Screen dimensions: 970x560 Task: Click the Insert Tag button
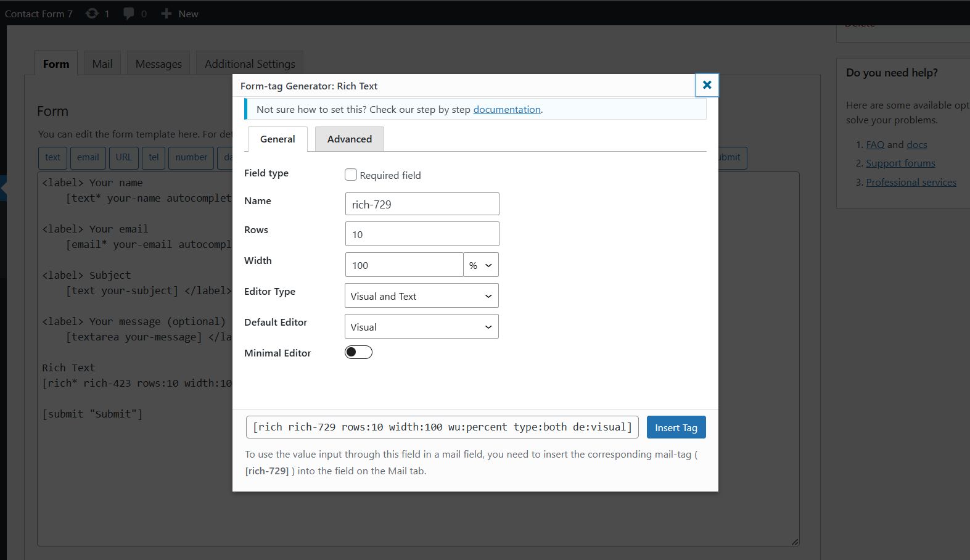[x=676, y=427]
